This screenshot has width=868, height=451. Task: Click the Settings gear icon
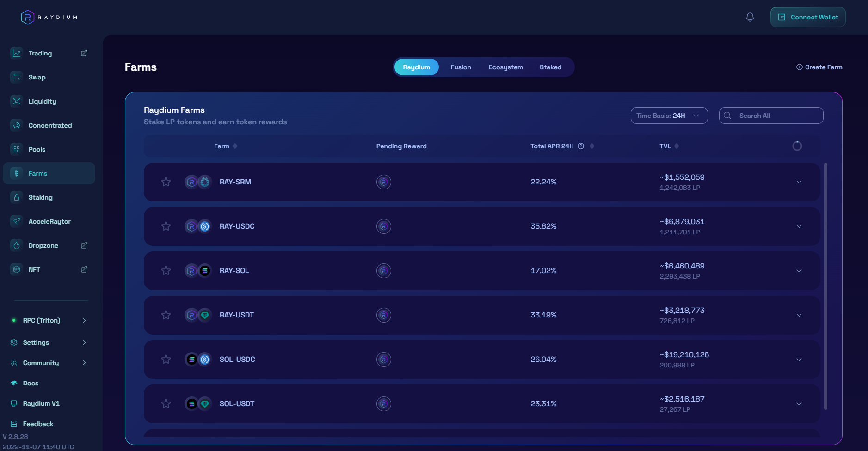tap(14, 342)
